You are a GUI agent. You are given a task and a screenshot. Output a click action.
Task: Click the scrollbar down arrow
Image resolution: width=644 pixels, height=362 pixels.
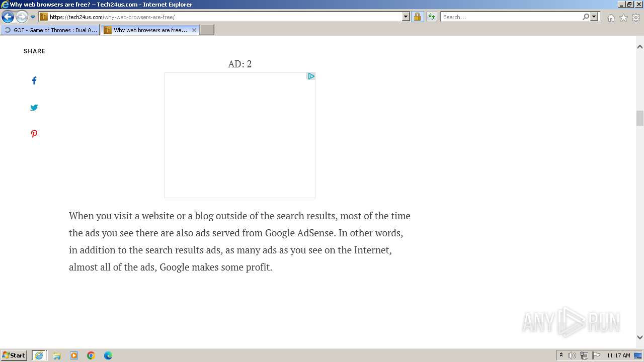(x=640, y=337)
